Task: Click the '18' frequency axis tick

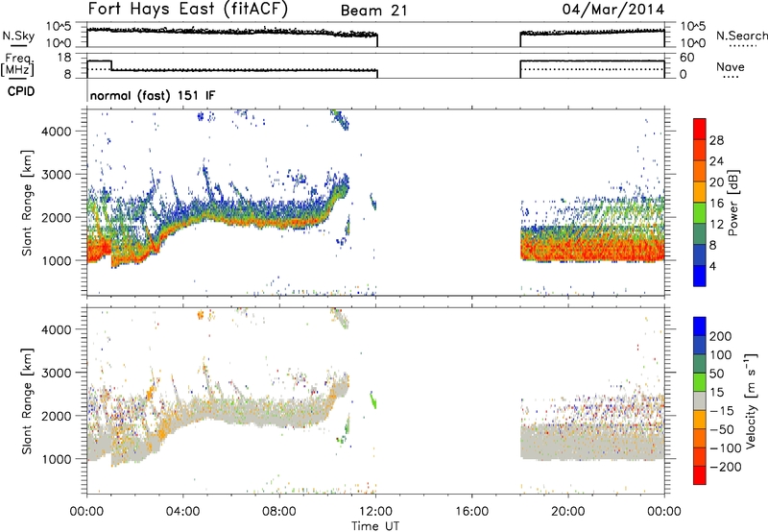Action: coord(63,58)
